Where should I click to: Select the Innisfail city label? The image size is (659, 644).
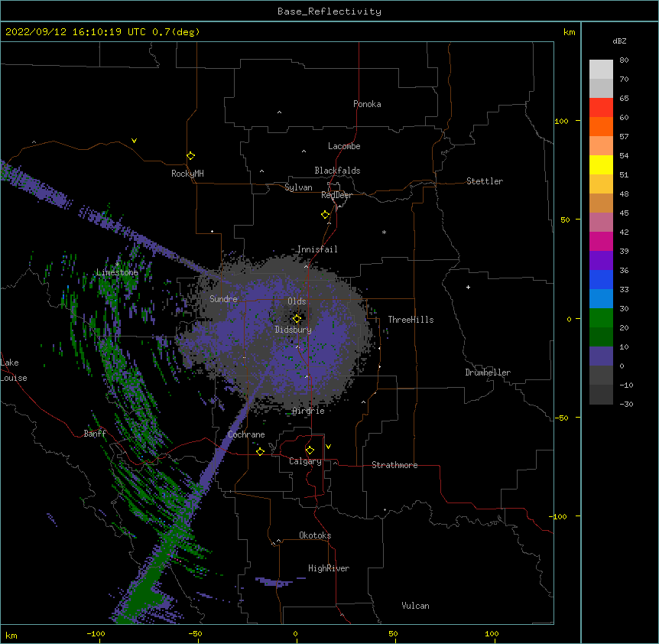tap(317, 249)
